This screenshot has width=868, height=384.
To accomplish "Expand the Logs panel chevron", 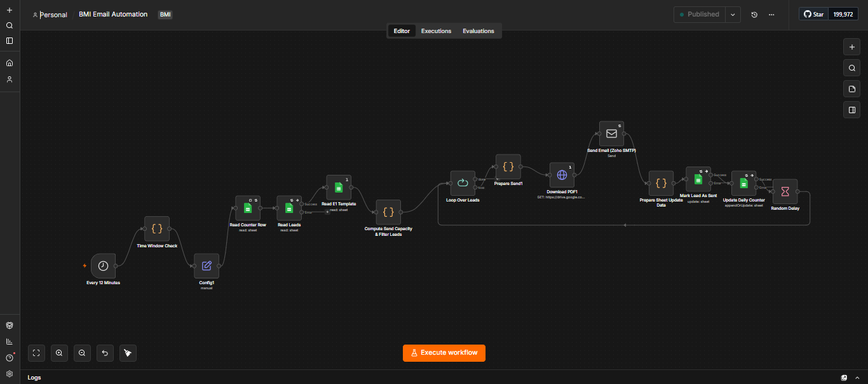I will point(857,377).
